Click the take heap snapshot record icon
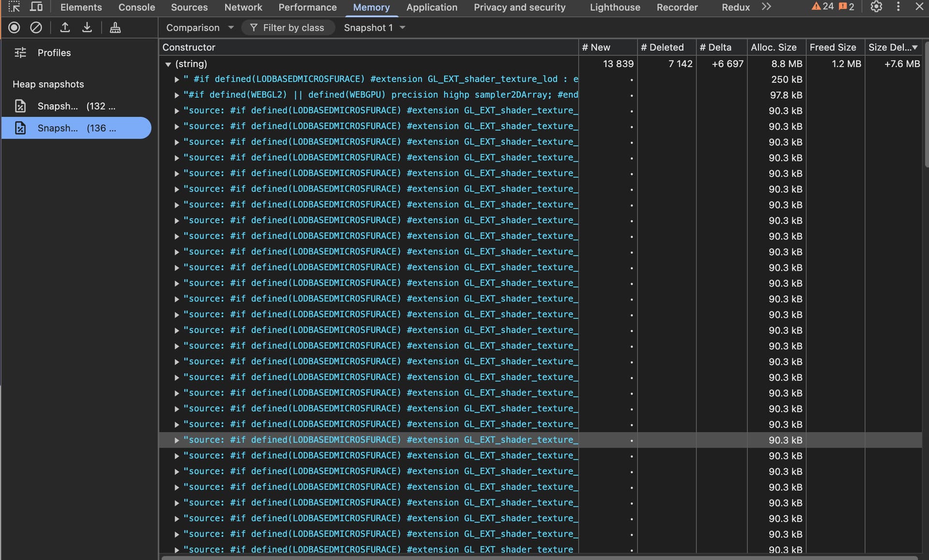 tap(14, 28)
